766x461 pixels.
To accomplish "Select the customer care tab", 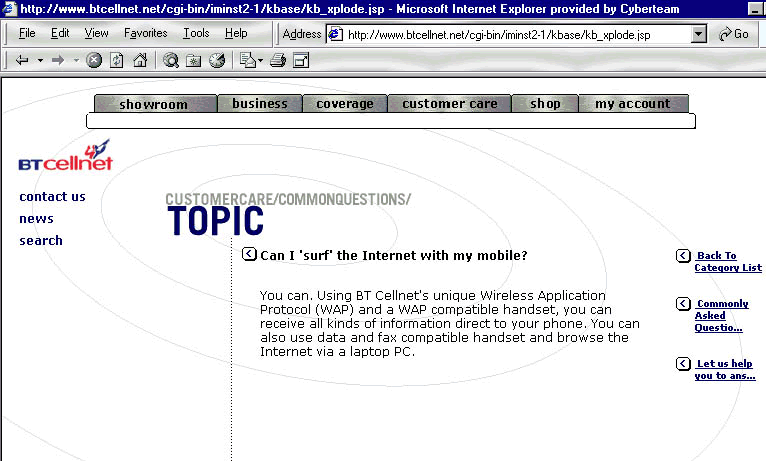I will point(449,104).
